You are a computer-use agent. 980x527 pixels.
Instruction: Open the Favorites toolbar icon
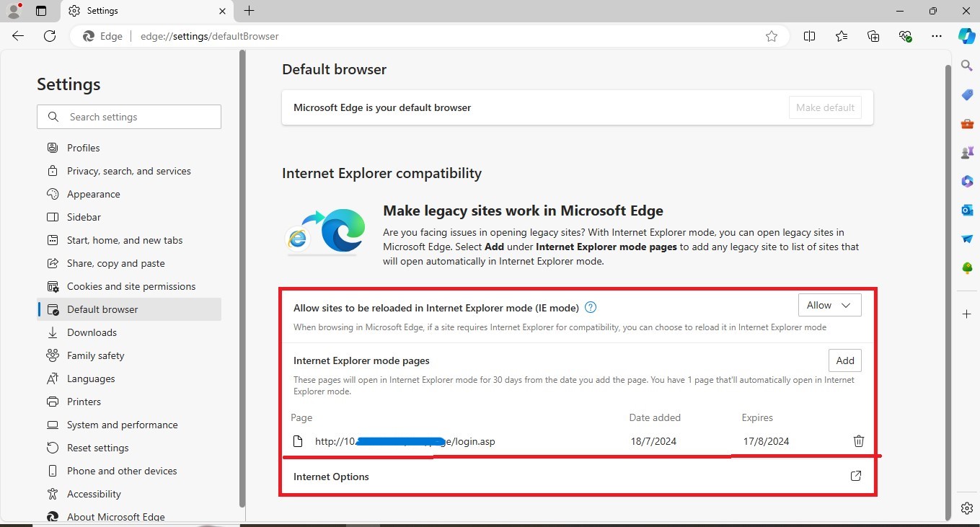[842, 36]
